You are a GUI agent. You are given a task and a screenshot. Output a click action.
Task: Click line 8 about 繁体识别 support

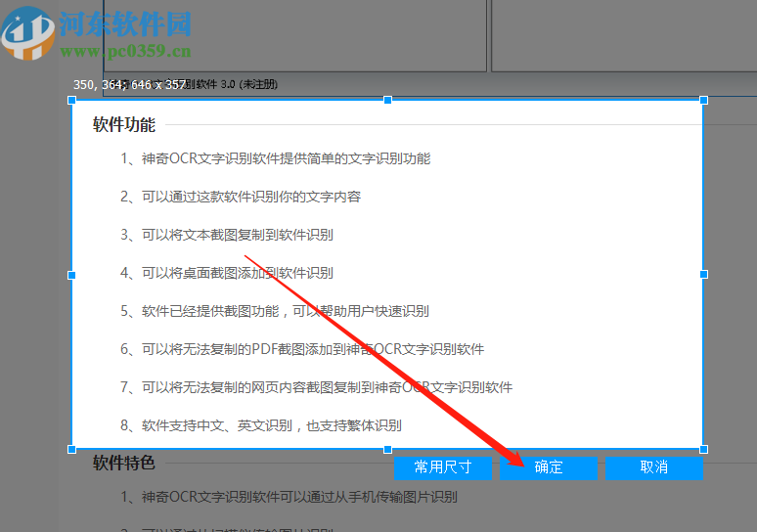pyautogui.click(x=261, y=425)
